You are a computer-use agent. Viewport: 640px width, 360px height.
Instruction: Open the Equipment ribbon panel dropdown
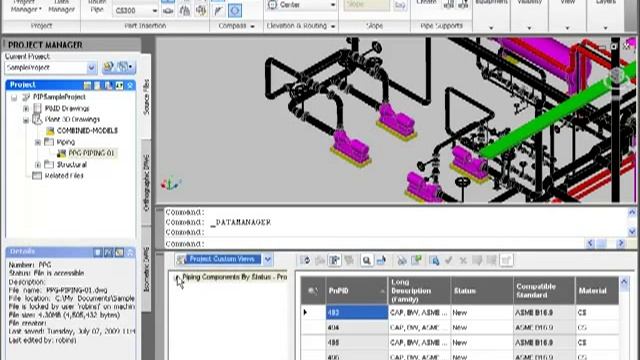click(x=491, y=28)
